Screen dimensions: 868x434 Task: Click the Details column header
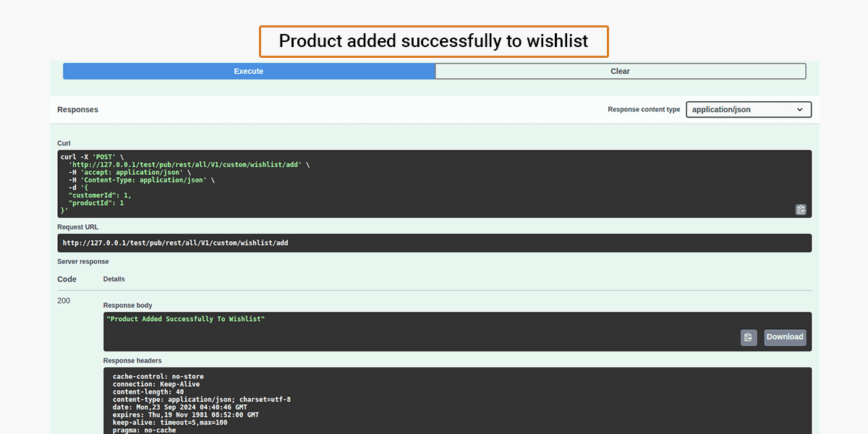[114, 279]
